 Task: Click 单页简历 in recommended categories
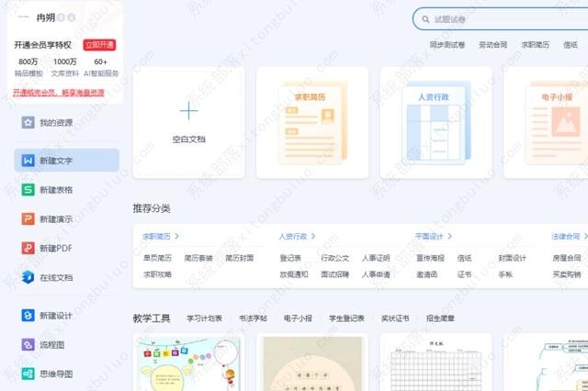tap(157, 258)
